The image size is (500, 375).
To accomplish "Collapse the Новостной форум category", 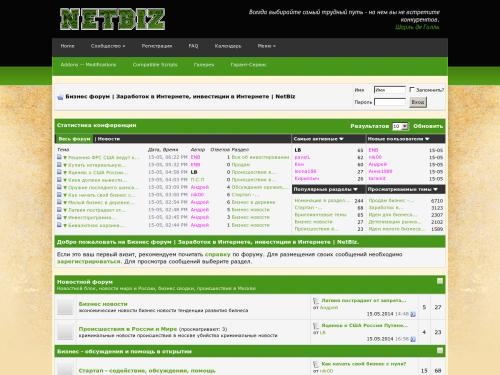I will pos(440,281).
